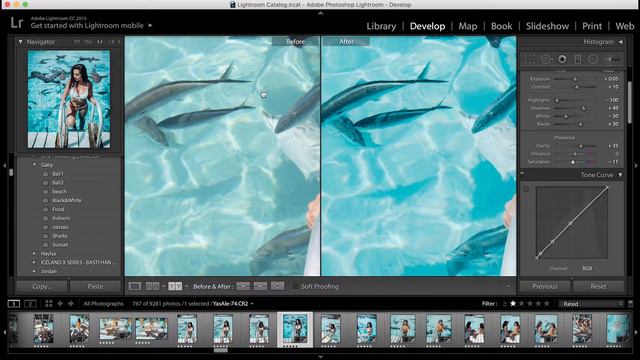Viewport: 640px width, 360px height.
Task: Open the Rated filter preset dropdown
Action: [592, 304]
